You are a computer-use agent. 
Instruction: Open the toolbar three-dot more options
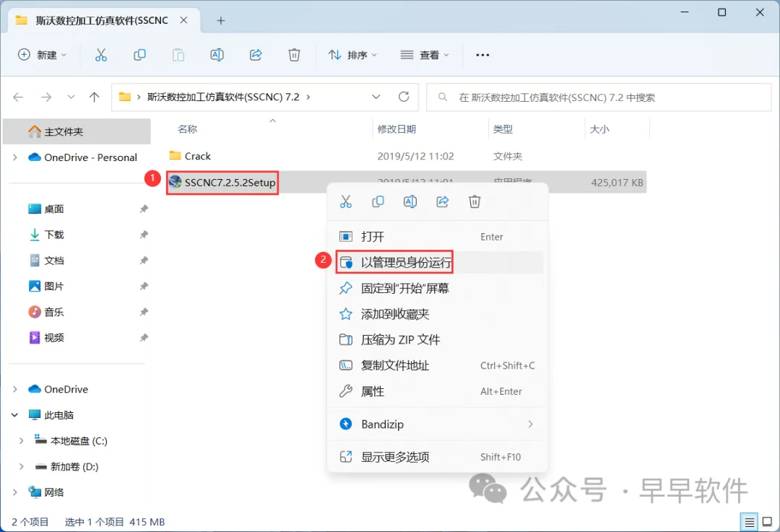482,55
